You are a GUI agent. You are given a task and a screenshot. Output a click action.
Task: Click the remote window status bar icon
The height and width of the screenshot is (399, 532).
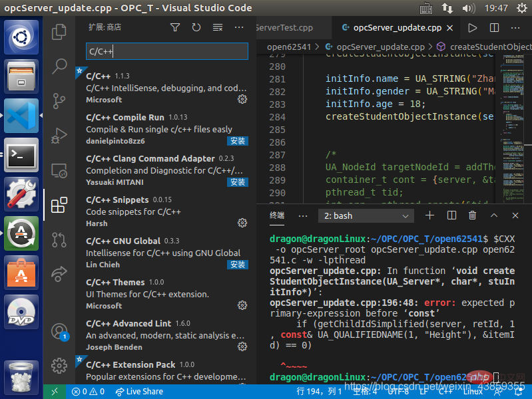[55, 392]
